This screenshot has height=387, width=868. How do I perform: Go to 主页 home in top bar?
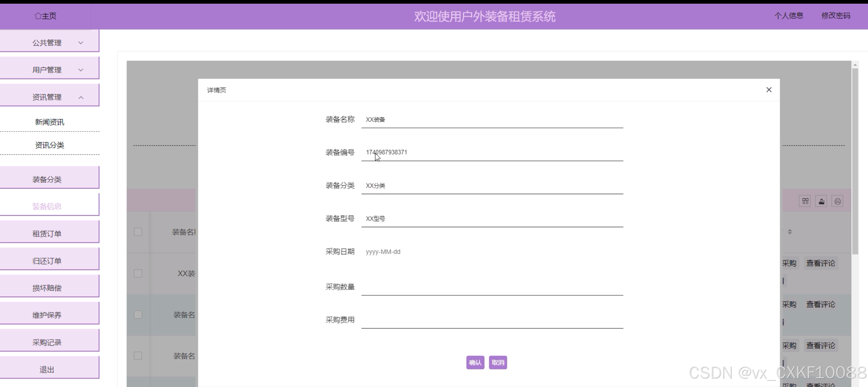pos(46,16)
